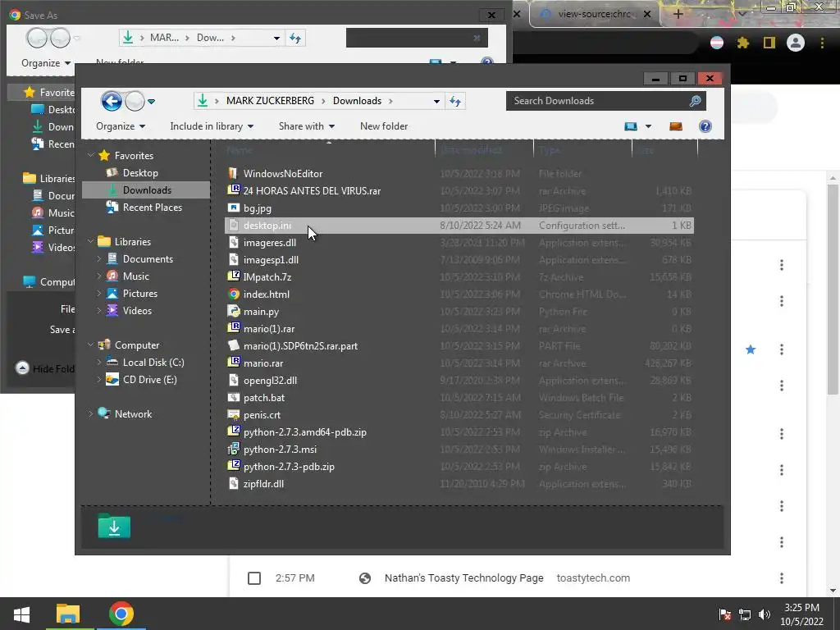Expand the Documents library
The image size is (840, 630).
click(98, 258)
